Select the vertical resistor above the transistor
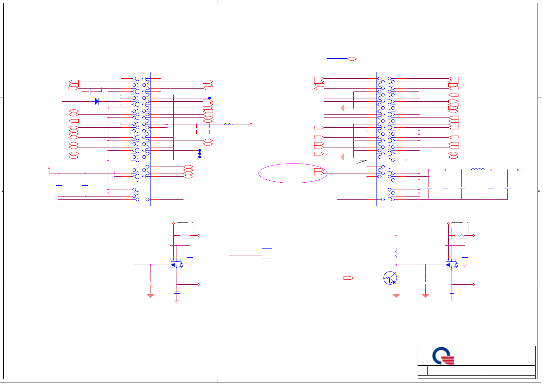The image size is (555, 392). tap(396, 253)
